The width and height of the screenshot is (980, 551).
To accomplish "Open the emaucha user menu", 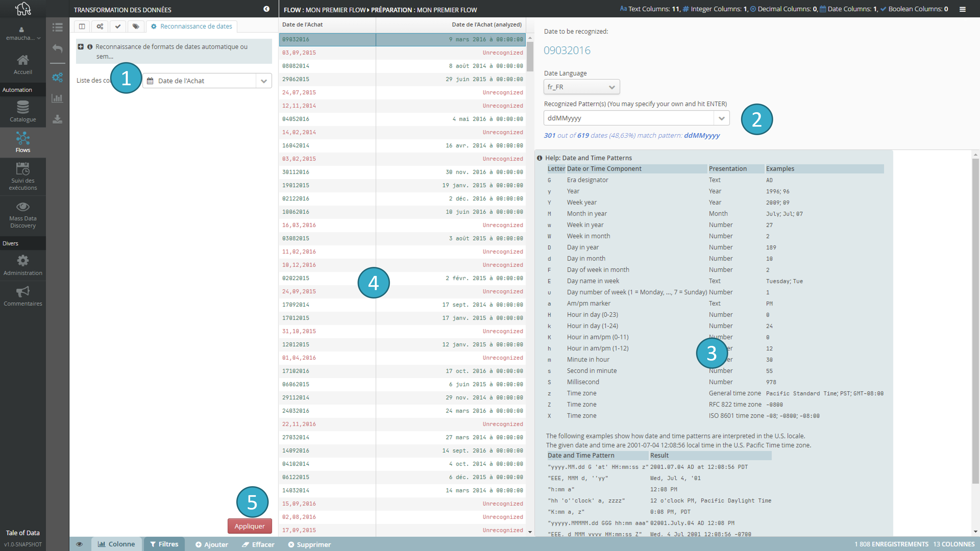I will [x=23, y=34].
